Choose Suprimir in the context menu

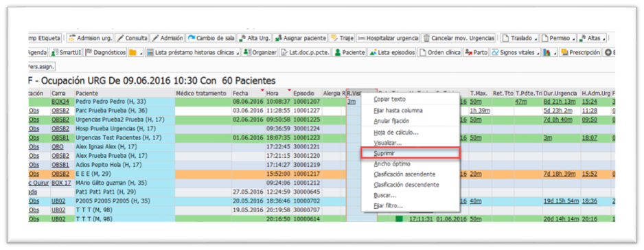[409, 153]
